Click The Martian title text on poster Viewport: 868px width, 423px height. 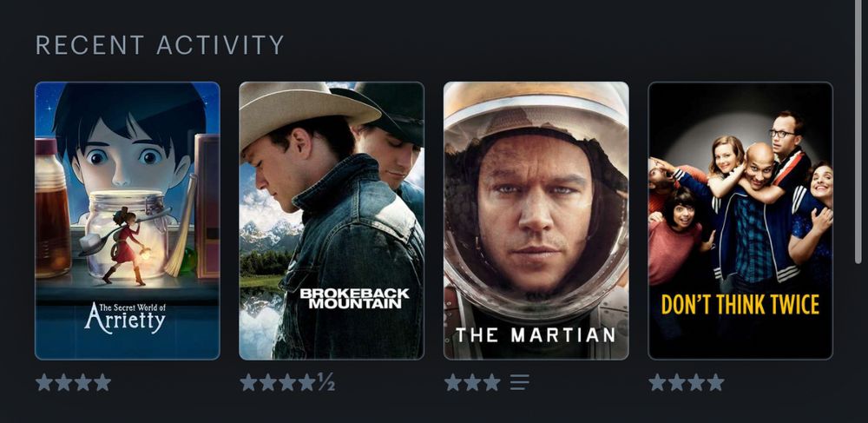(536, 335)
